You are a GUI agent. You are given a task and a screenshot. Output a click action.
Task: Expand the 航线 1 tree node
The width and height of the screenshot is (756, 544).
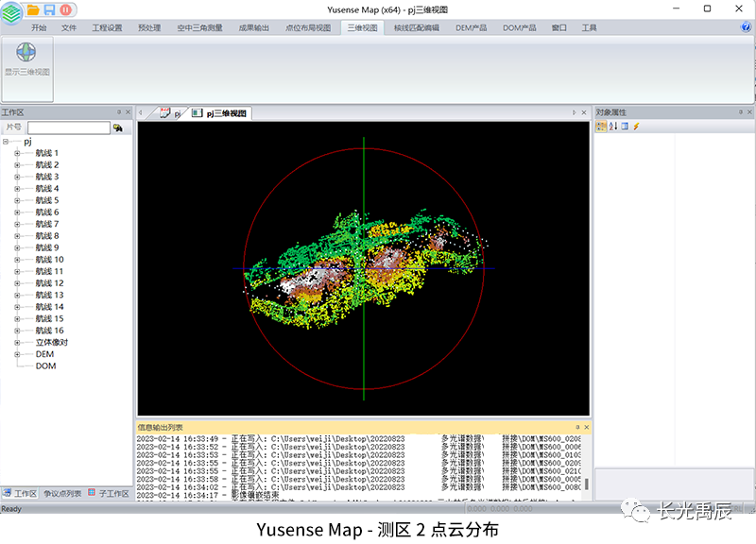(x=17, y=153)
